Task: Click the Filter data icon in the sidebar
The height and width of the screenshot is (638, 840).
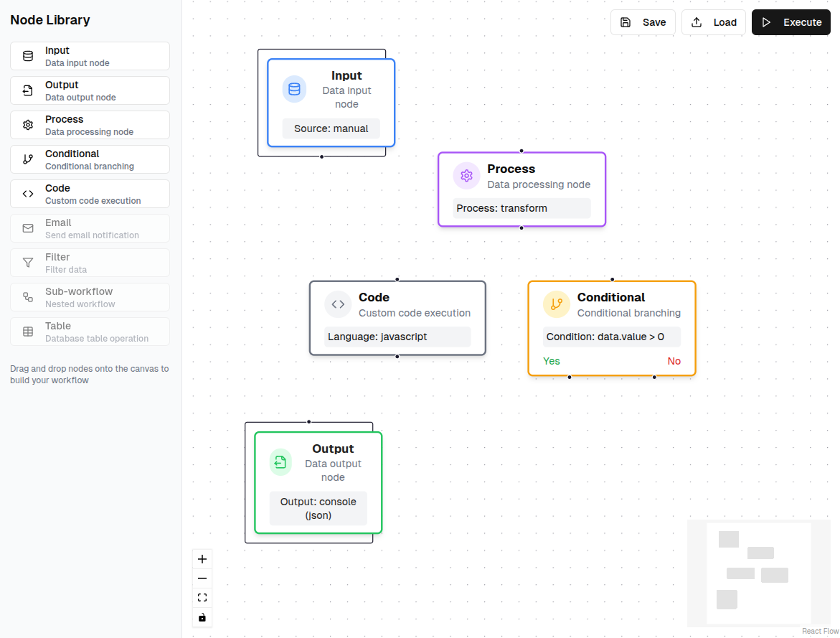Action: (x=27, y=262)
